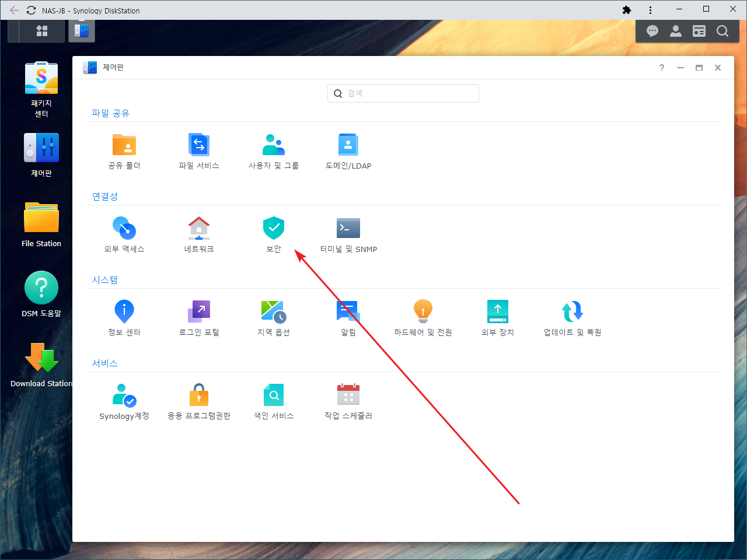The width and height of the screenshot is (747, 560).
Task: Open DSM 도움말 desktop shortcut
Action: (x=41, y=295)
